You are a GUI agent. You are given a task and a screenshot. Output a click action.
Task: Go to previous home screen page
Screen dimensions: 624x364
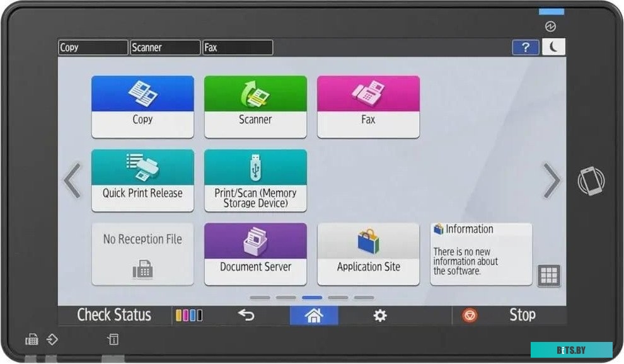pyautogui.click(x=72, y=181)
